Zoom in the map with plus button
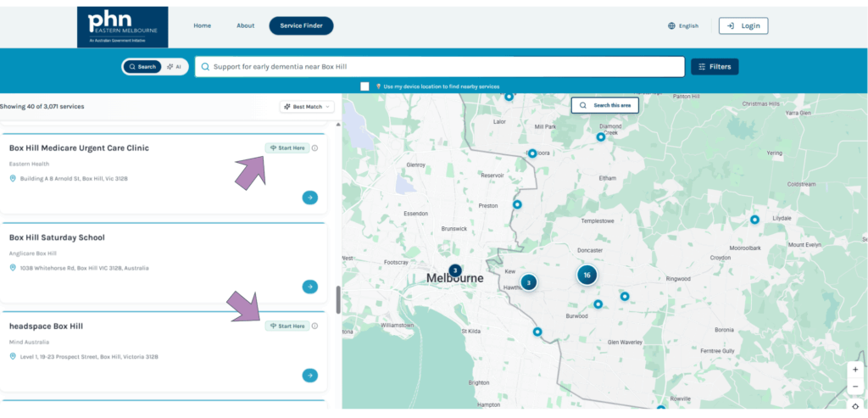868x418 pixels. (855, 370)
